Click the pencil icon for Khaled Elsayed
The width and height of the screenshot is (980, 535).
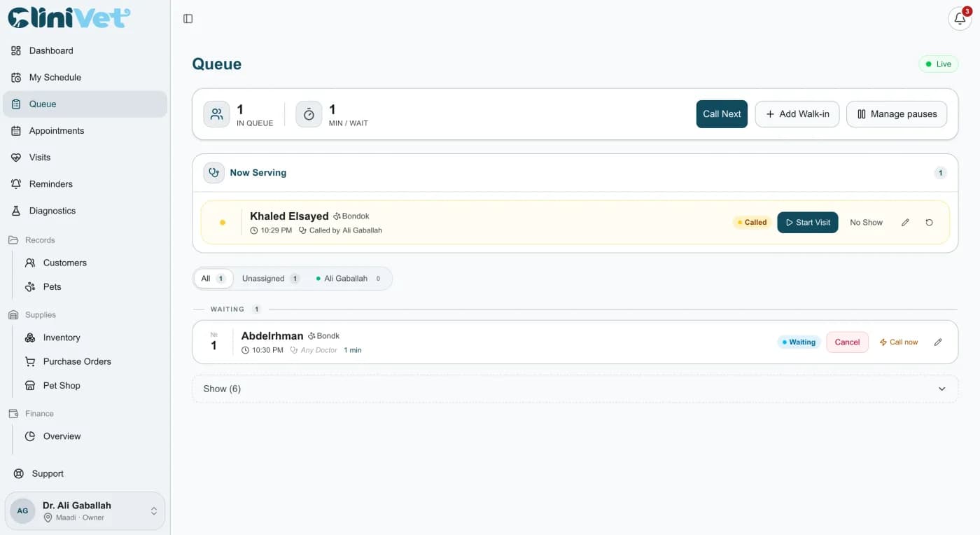click(905, 223)
